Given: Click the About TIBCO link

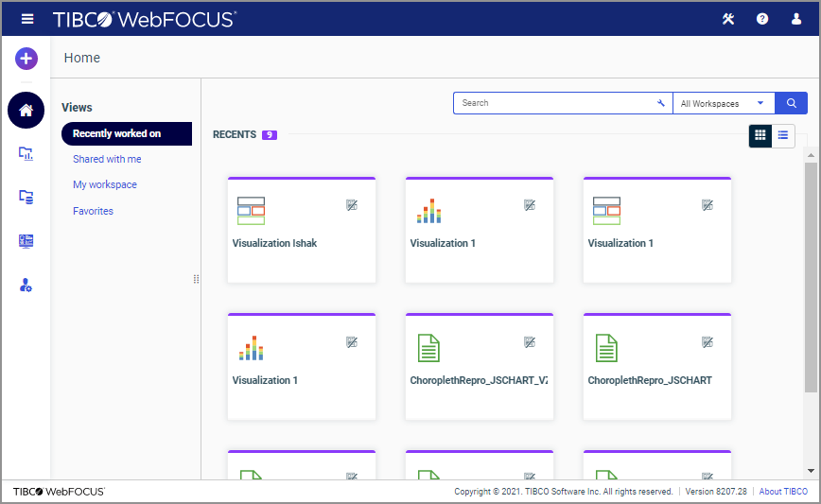Looking at the screenshot, I should tap(783, 492).
